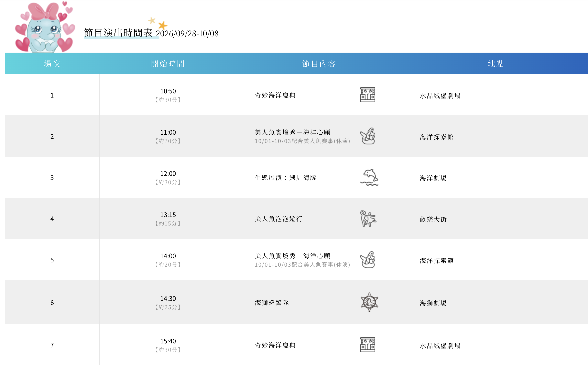Click 歡樂大街 location text
588x365 pixels.
pos(433,219)
